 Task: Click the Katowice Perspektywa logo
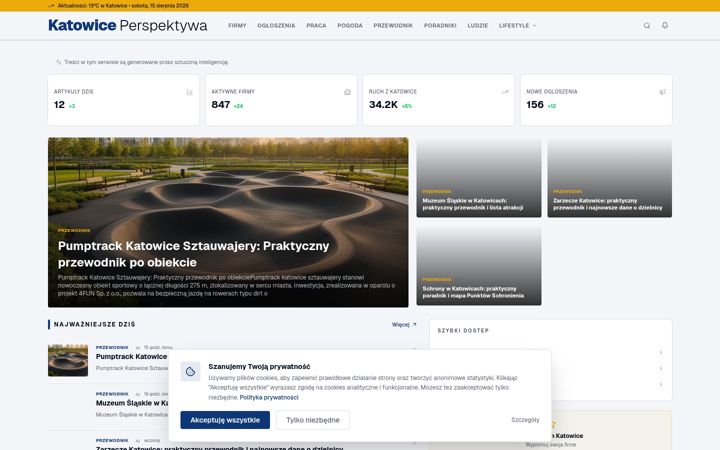128,25
